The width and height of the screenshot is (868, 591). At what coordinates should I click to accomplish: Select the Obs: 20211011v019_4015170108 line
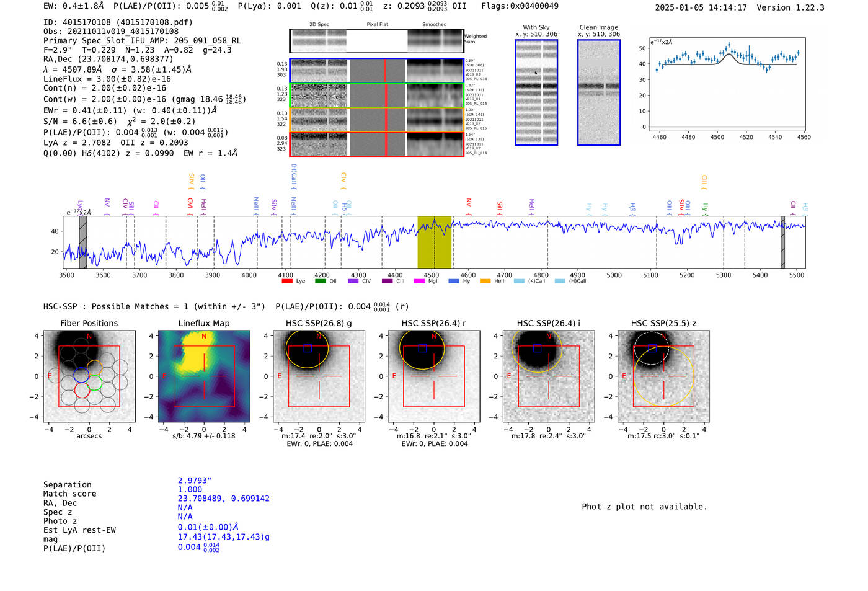tap(111, 32)
